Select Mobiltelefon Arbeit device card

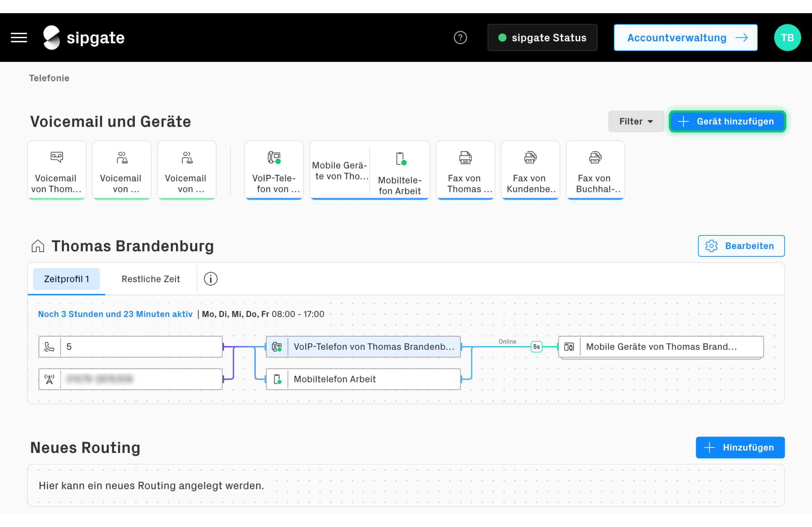pos(400,170)
